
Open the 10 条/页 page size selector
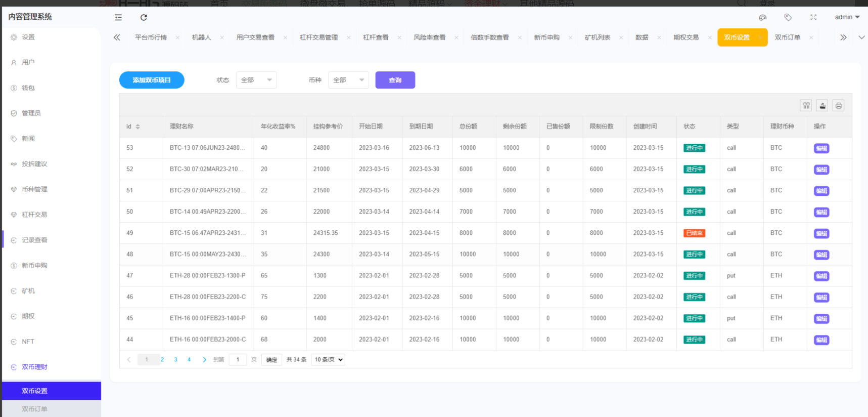coord(328,359)
